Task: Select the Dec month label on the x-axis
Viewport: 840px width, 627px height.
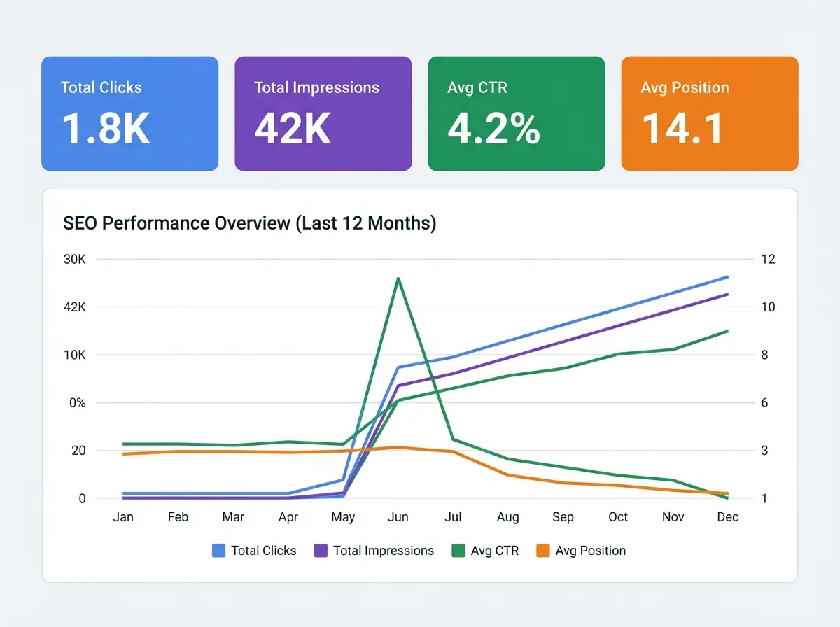Action: click(727, 517)
